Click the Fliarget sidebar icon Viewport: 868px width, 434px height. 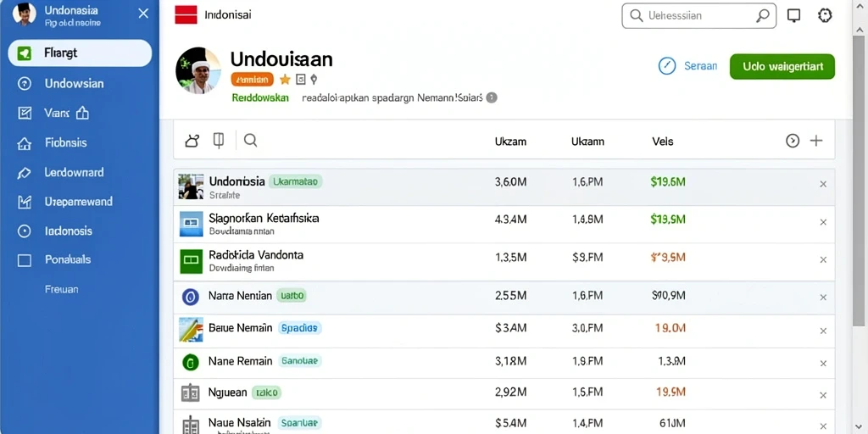point(25,53)
